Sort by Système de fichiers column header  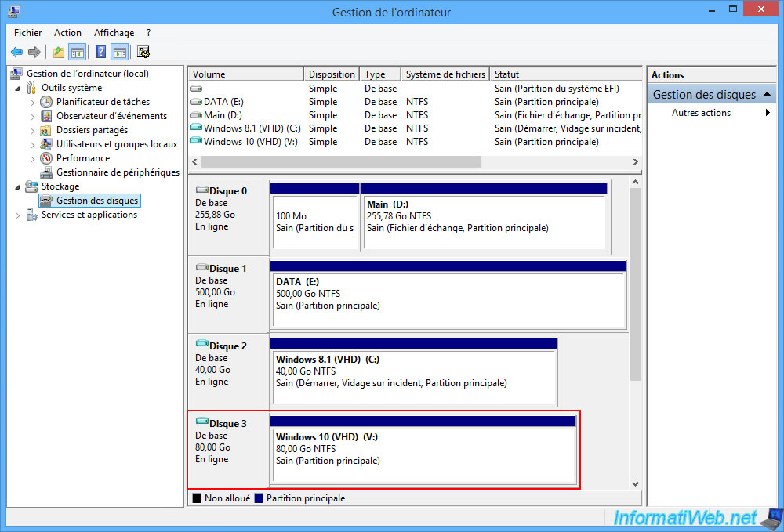[445, 74]
